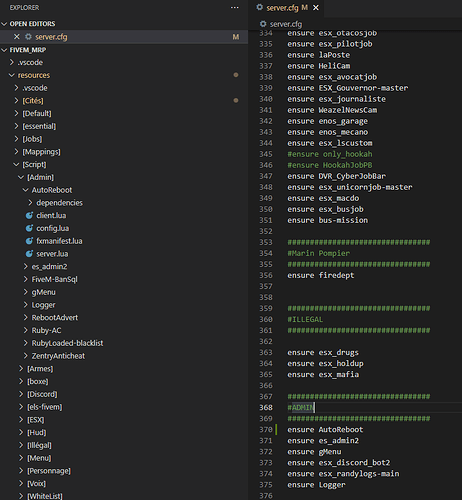Click server.cfg breadcrumb label
This screenshot has height=500, width=462.
click(x=286, y=24)
